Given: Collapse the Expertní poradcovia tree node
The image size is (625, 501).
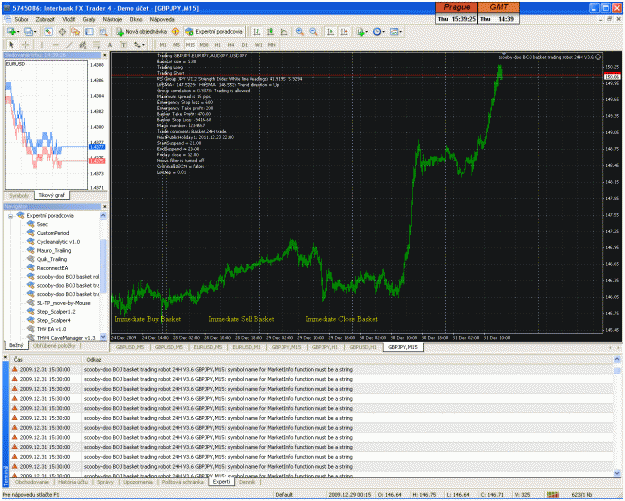Looking at the screenshot, I should tap(10, 216).
